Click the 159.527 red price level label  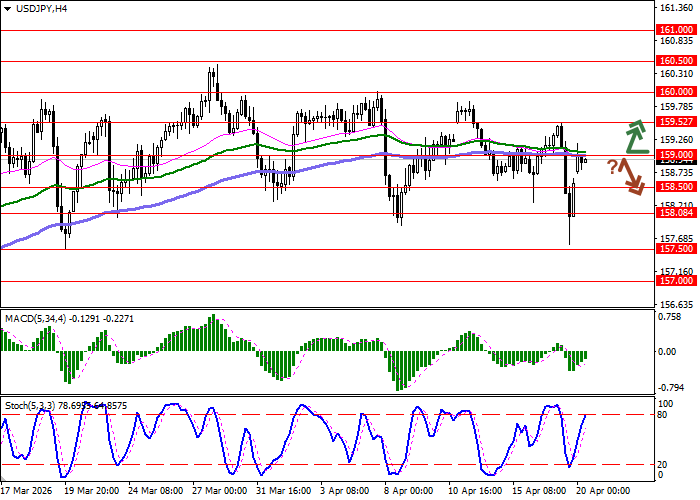pyautogui.click(x=676, y=121)
